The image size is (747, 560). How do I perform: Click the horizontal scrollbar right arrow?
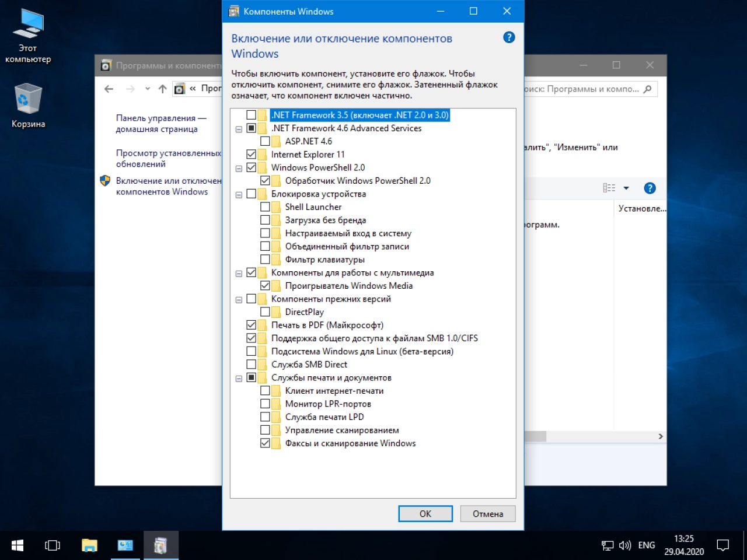[661, 436]
